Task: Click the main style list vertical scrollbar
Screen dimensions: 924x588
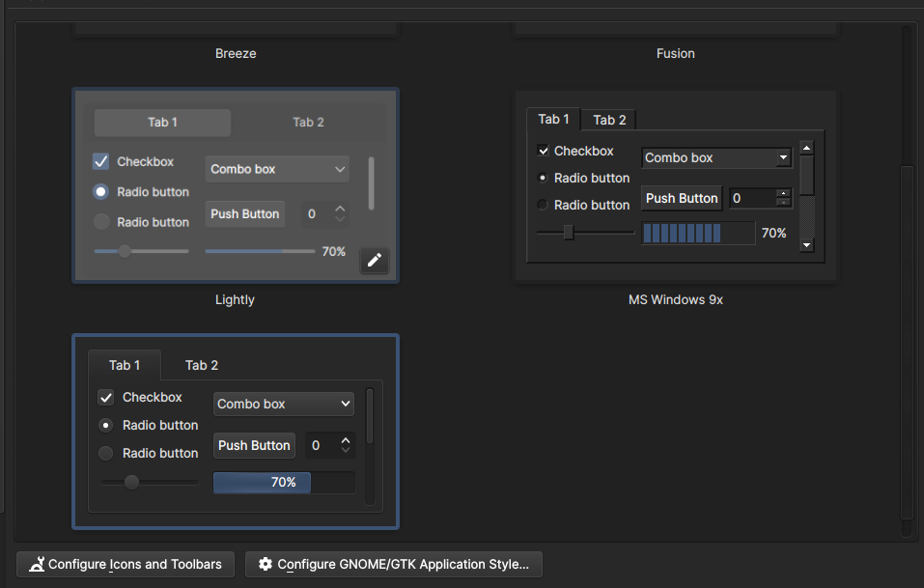Action: [x=907, y=343]
